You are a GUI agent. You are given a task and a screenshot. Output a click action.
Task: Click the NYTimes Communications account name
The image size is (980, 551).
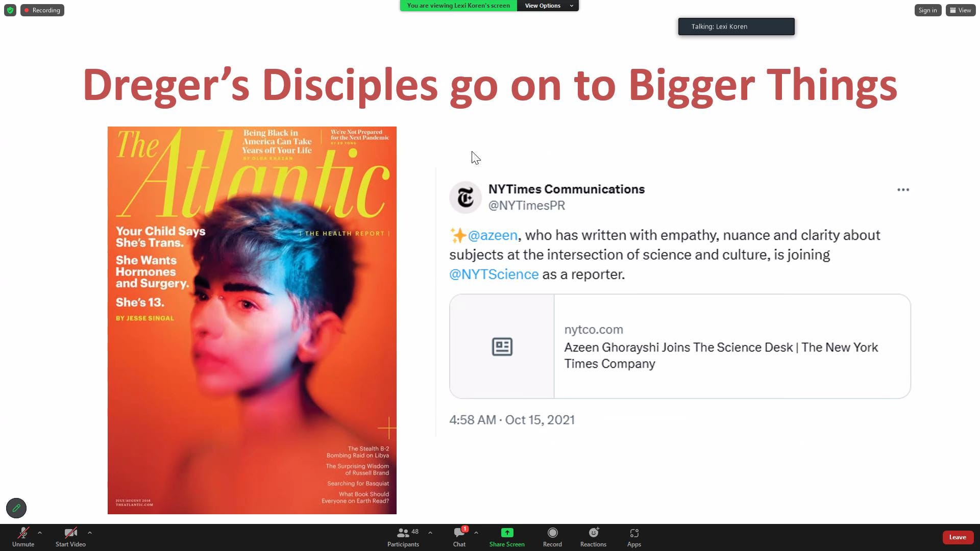pyautogui.click(x=567, y=189)
